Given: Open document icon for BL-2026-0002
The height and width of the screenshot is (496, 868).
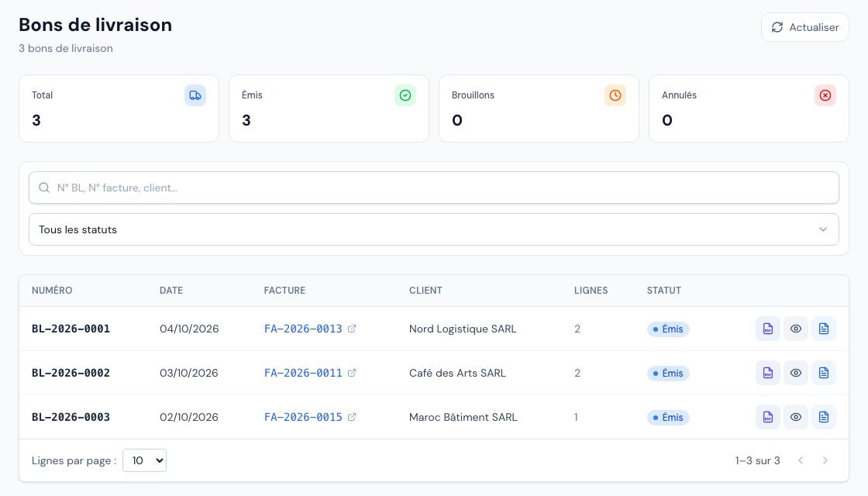Looking at the screenshot, I should 824,373.
